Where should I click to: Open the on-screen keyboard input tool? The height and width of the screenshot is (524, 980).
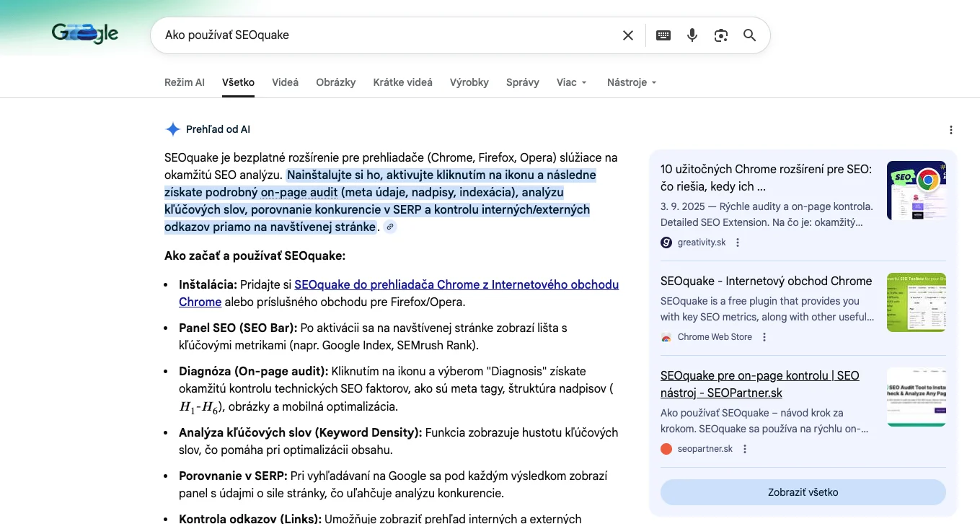(663, 35)
